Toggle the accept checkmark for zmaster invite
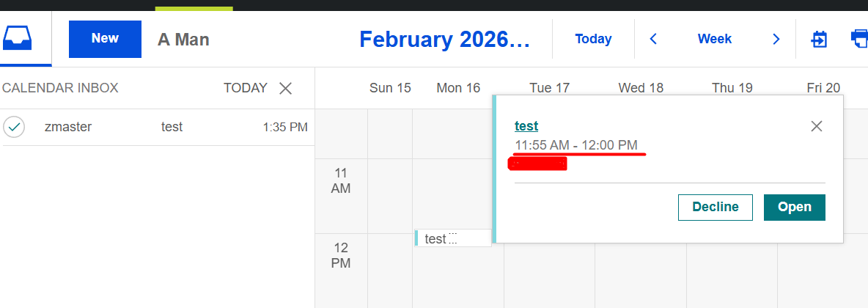The width and height of the screenshot is (868, 308). 14,127
